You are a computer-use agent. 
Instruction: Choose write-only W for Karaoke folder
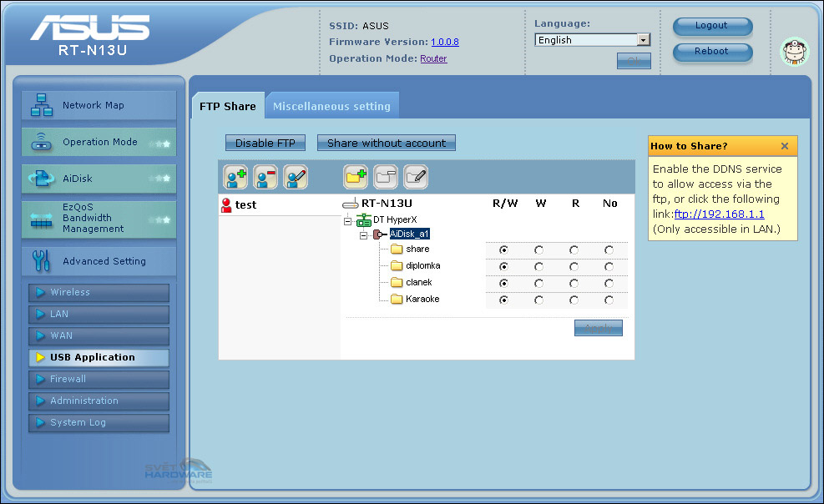click(538, 300)
